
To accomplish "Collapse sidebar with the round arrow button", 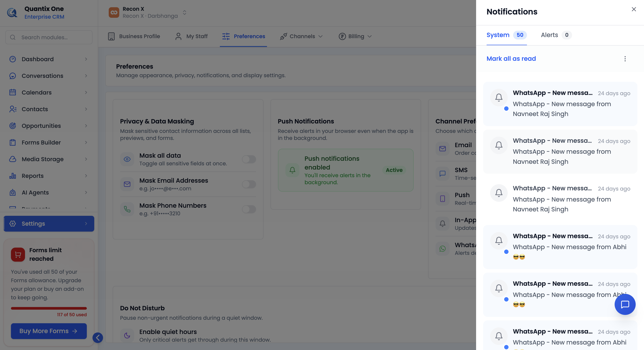I will click(98, 338).
